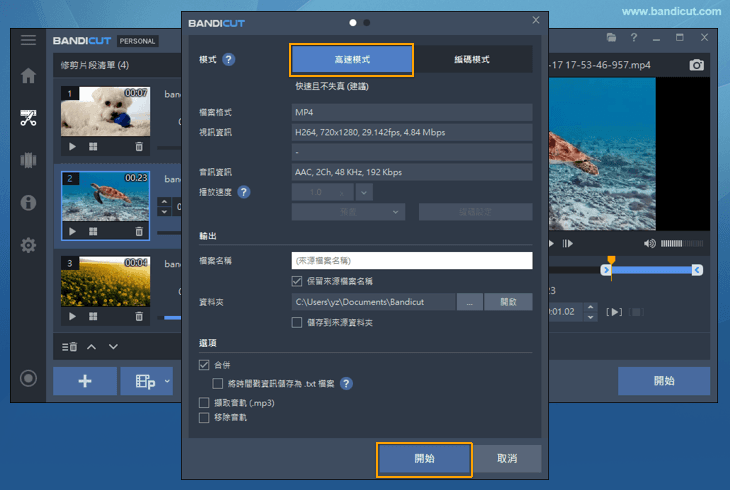Open the preset (預設) dropdown

[348, 212]
